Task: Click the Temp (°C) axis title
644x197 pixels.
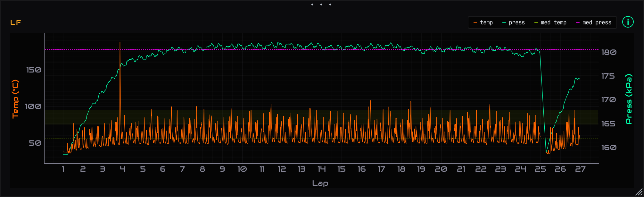Action: (x=15, y=99)
